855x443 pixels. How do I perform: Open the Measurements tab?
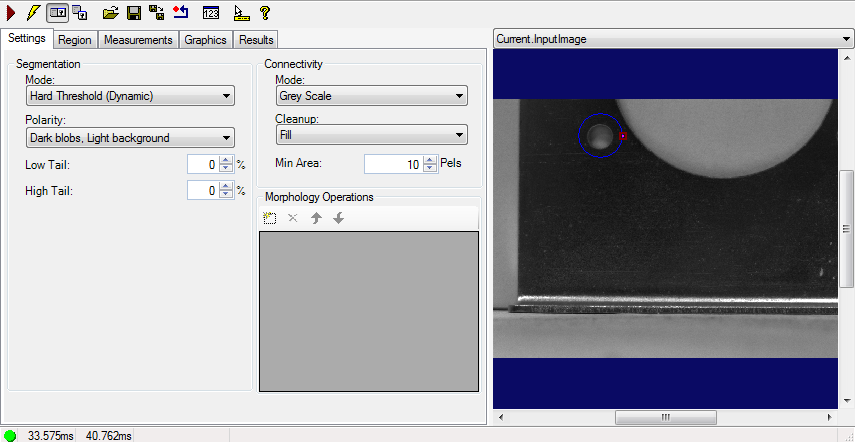pyautogui.click(x=139, y=40)
